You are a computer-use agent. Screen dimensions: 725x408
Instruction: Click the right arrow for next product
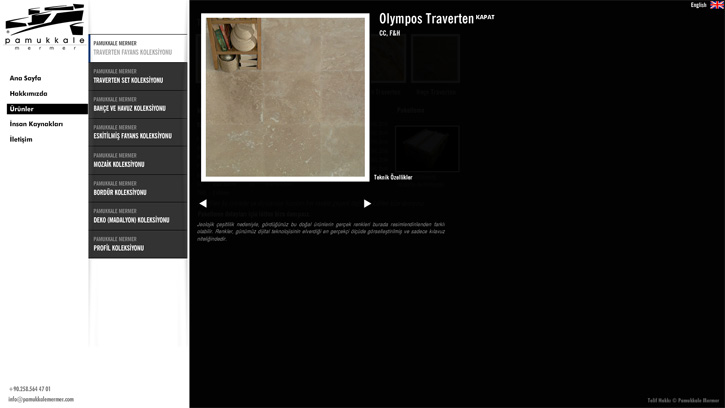click(x=367, y=203)
